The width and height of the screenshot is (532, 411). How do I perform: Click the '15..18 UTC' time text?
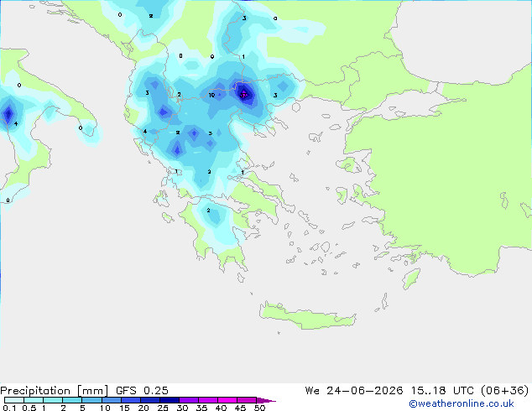coord(441,391)
